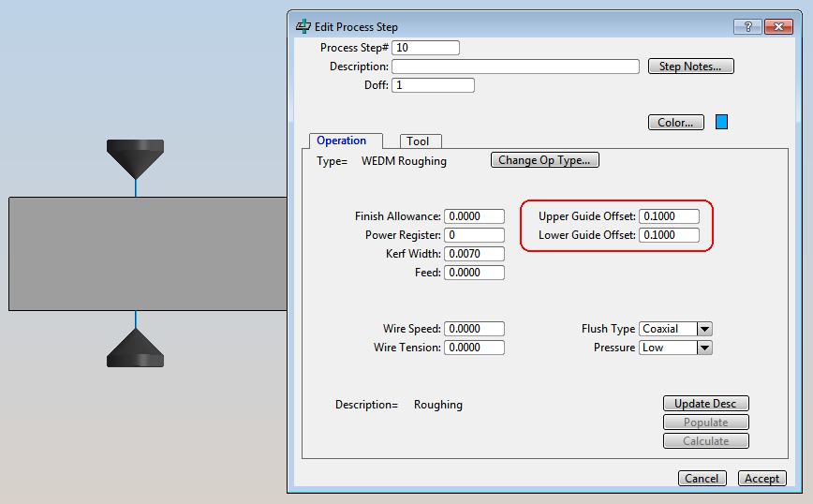Click the Accept button
Screen dimensions: 813x504
point(761,478)
